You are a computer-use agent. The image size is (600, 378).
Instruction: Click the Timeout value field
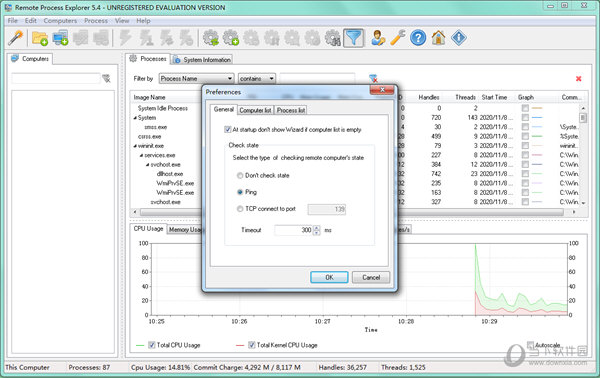[x=294, y=230]
